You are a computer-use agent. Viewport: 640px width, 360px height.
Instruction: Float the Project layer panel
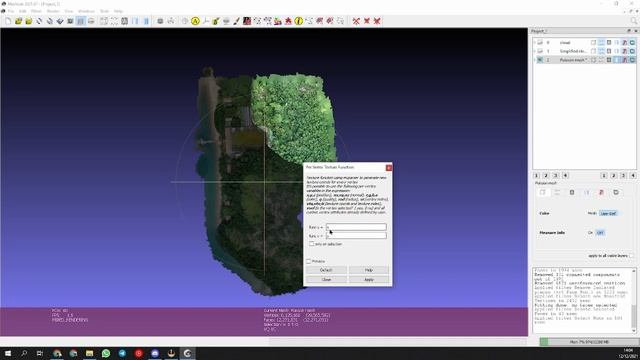pos(629,31)
